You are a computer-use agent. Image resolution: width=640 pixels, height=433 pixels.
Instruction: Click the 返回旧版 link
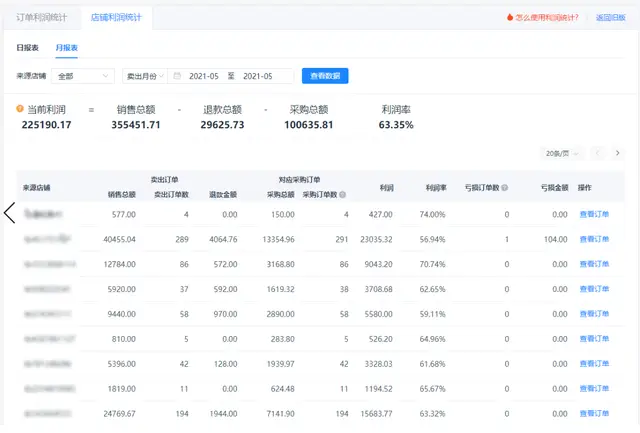tap(611, 17)
